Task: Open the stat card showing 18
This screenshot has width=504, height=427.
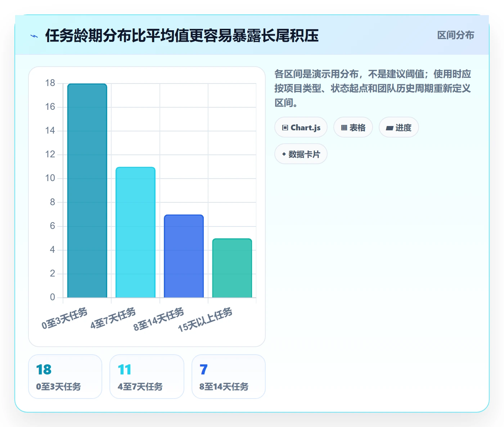Action: point(65,377)
